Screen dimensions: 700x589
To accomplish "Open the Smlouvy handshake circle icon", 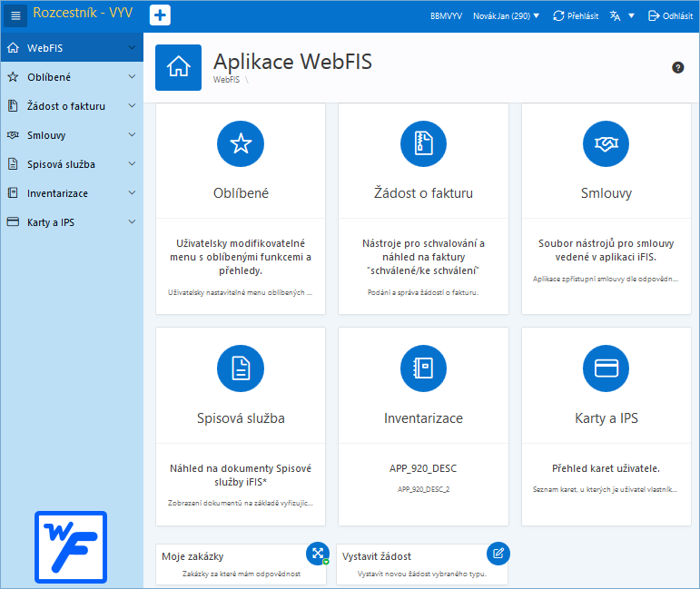I will pos(606,143).
